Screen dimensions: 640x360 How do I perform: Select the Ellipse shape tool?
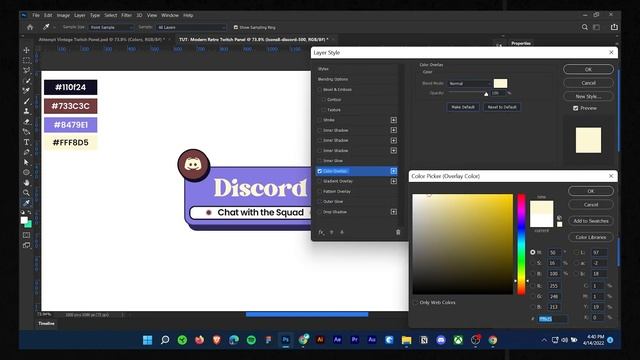coord(27,172)
